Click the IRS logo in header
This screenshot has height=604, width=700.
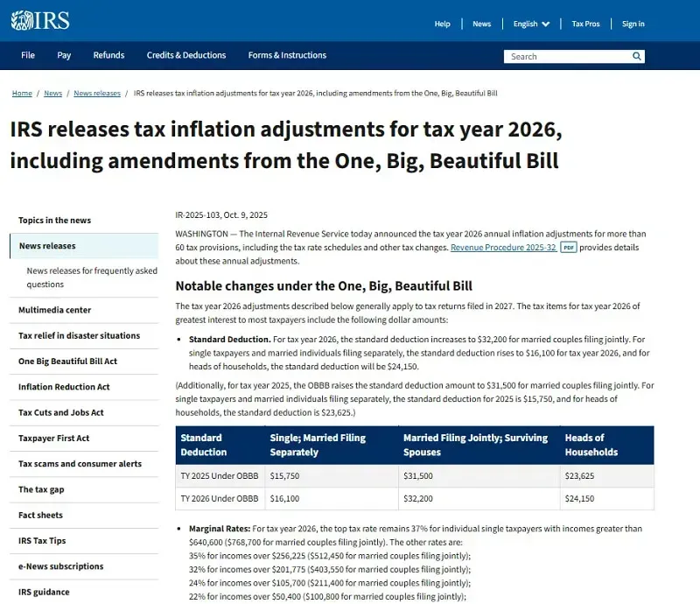[40, 21]
